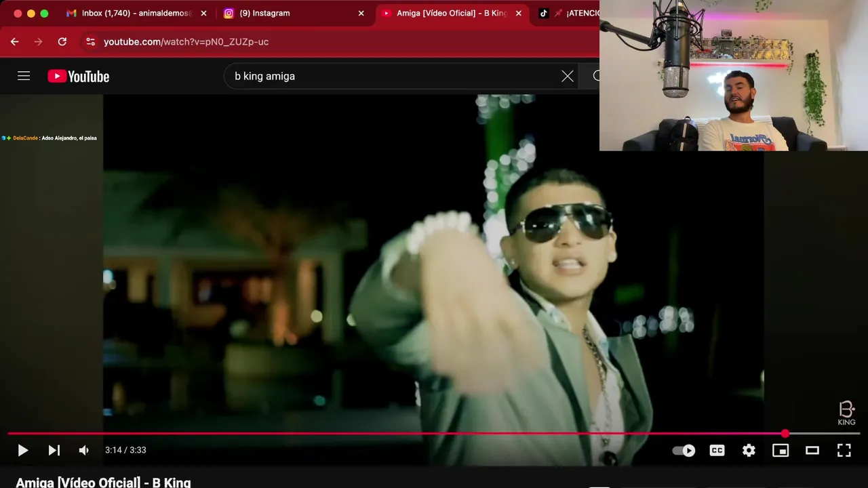Click the B King channel watermark
Image resolution: width=868 pixels, height=488 pixels.
click(x=846, y=413)
